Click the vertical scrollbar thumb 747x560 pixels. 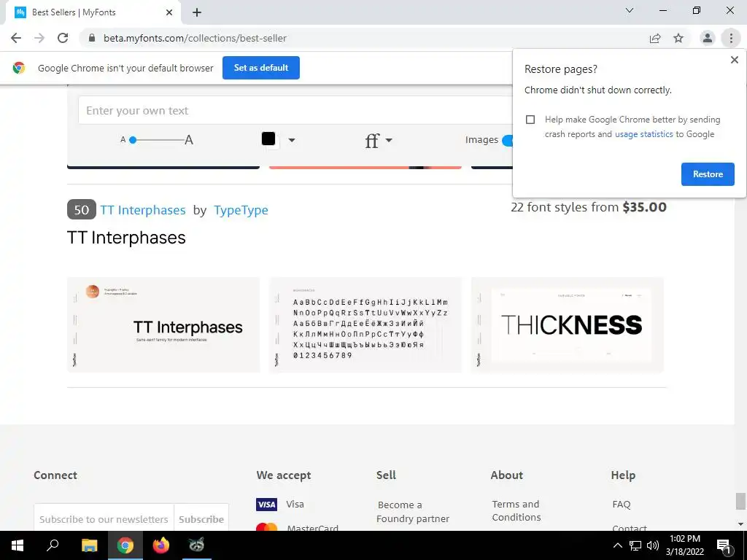pos(740,501)
